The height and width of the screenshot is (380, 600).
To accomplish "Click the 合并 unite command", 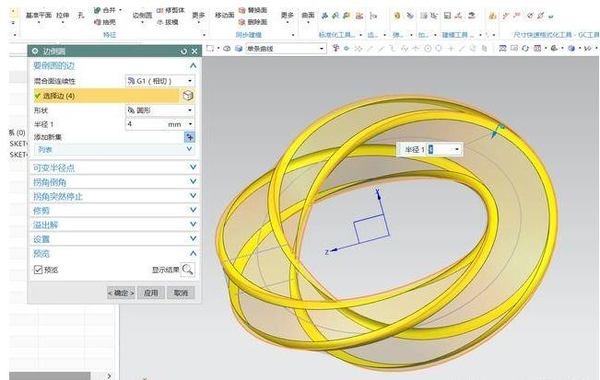I will [105, 10].
